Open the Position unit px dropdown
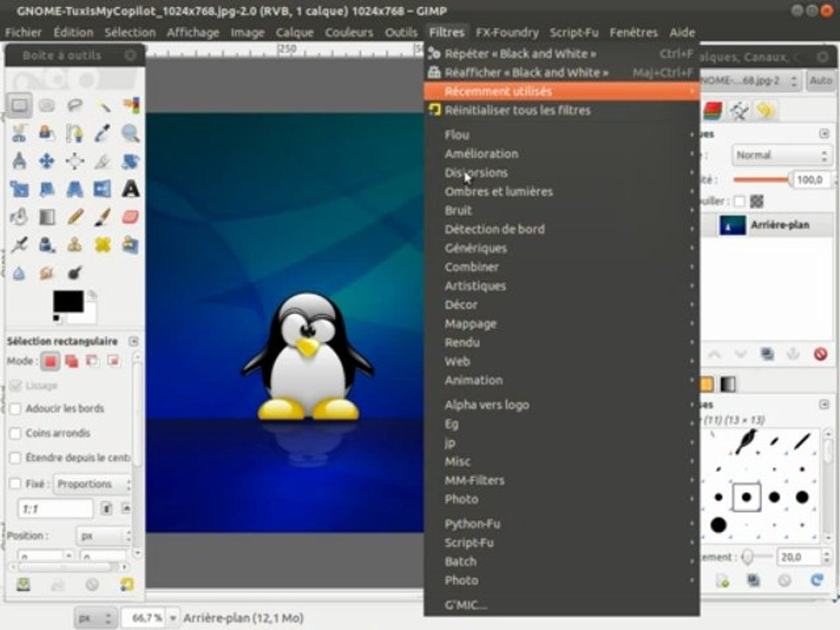The height and width of the screenshot is (630, 840). (104, 535)
